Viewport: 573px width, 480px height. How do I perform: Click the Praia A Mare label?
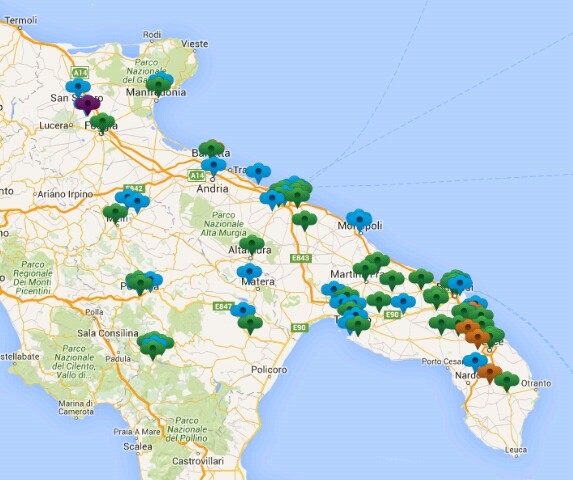tap(137, 432)
